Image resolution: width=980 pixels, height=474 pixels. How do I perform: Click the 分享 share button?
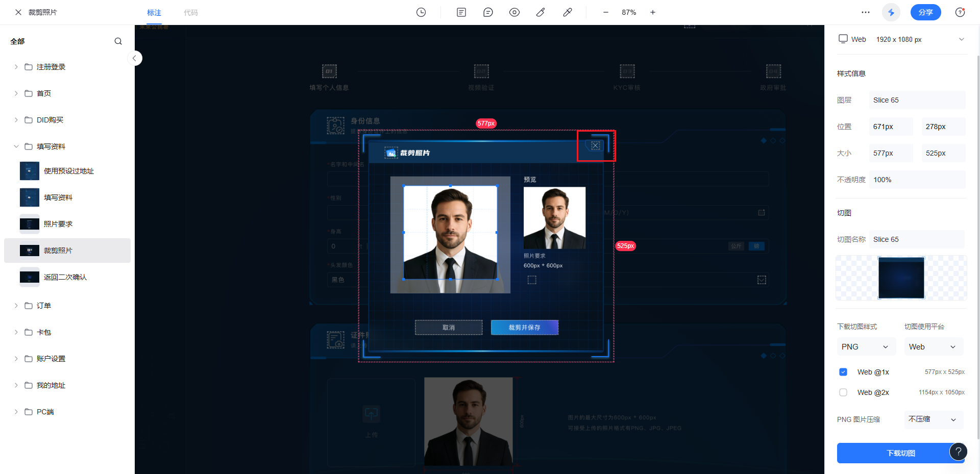[926, 12]
